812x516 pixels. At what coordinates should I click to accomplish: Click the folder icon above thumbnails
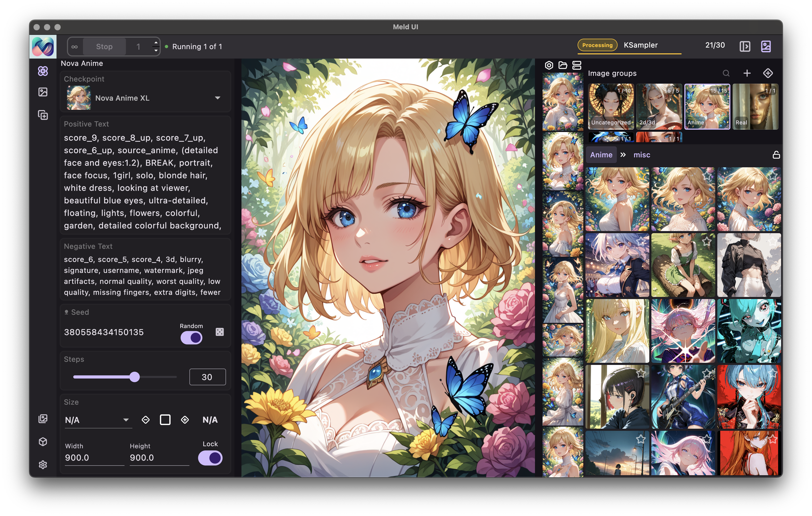[562, 65]
